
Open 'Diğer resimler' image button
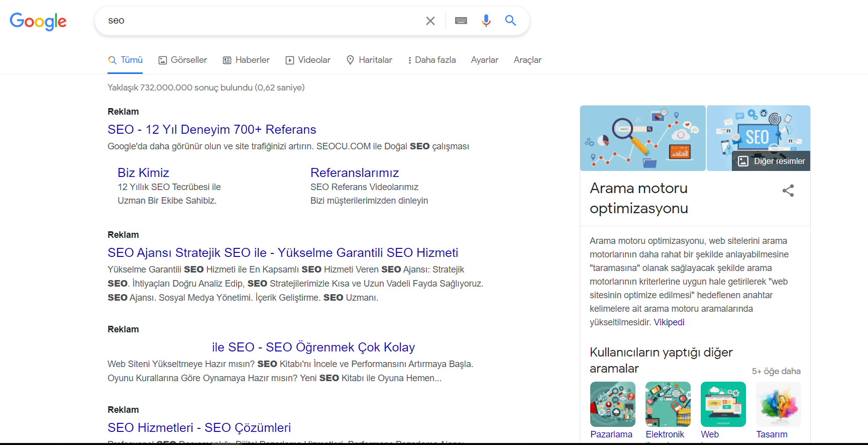pyautogui.click(x=771, y=161)
